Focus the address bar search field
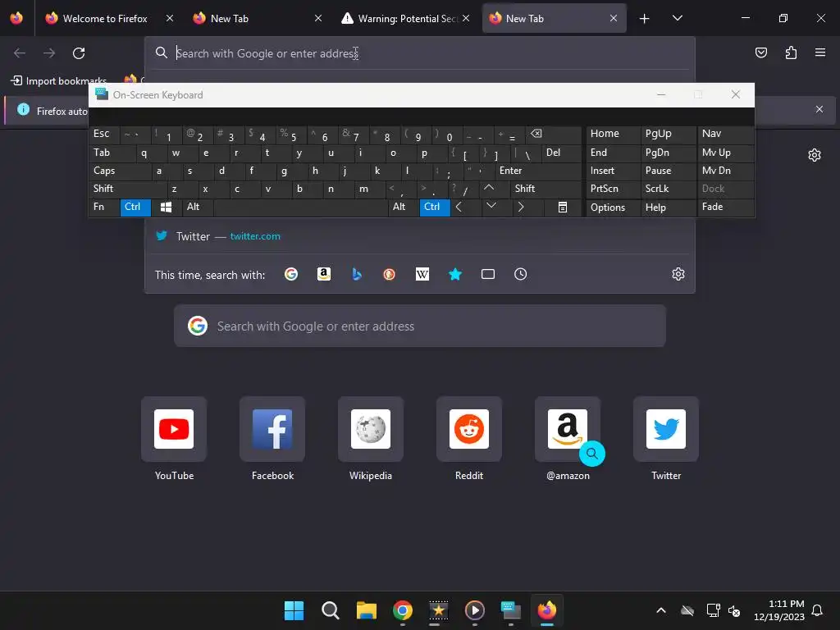 [420, 53]
